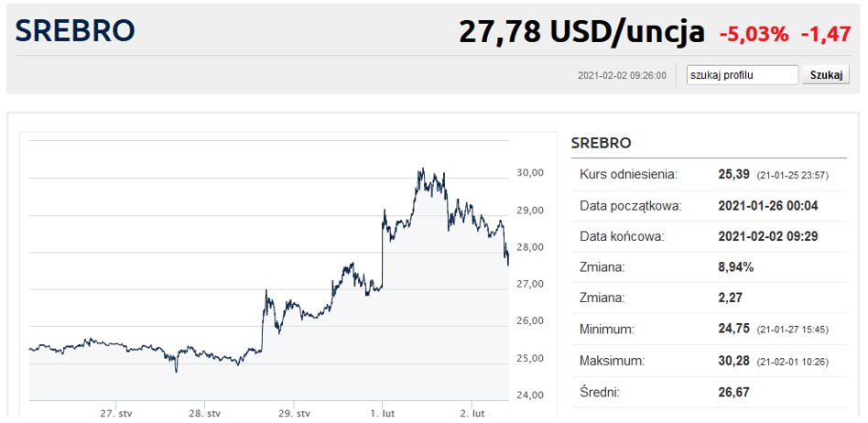Click the Data końcowa date value
868x423 pixels.
(x=767, y=236)
